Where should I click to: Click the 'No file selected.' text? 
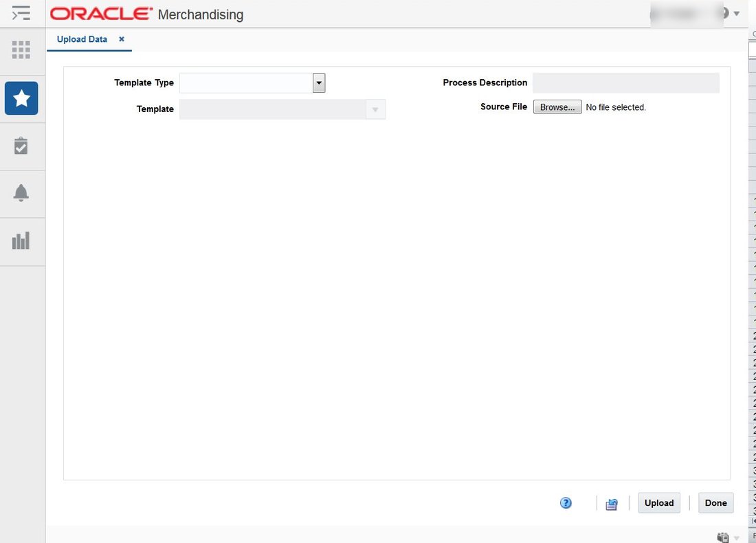[616, 107]
